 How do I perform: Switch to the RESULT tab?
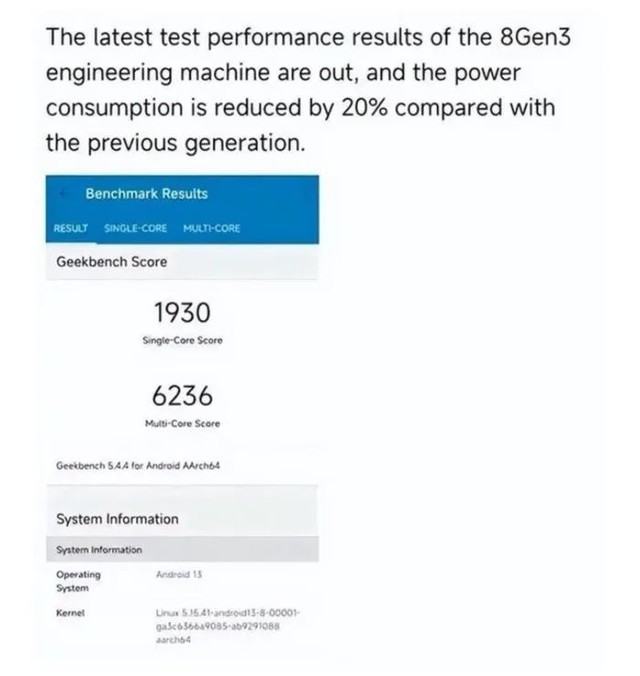[71, 228]
